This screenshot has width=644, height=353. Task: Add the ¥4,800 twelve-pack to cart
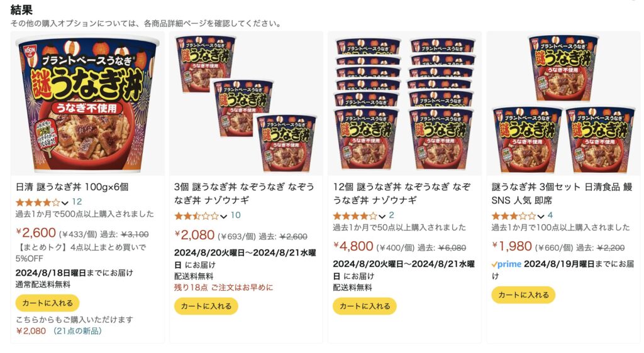click(365, 307)
